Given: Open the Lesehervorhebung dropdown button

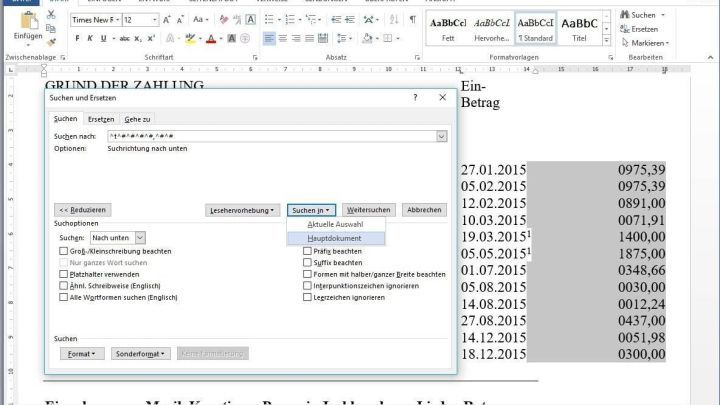Looking at the screenshot, I should click(x=242, y=210).
